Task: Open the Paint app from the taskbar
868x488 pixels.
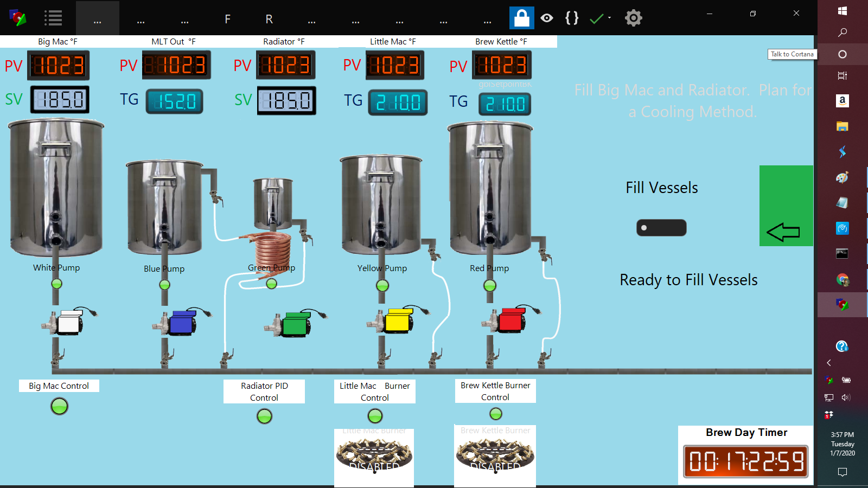Action: point(843,177)
